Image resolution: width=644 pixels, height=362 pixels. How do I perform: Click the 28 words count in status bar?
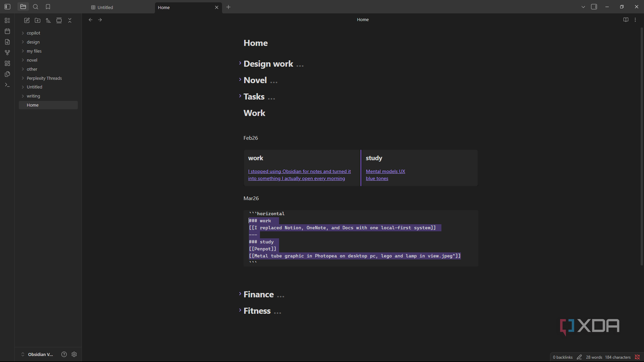pos(594,357)
